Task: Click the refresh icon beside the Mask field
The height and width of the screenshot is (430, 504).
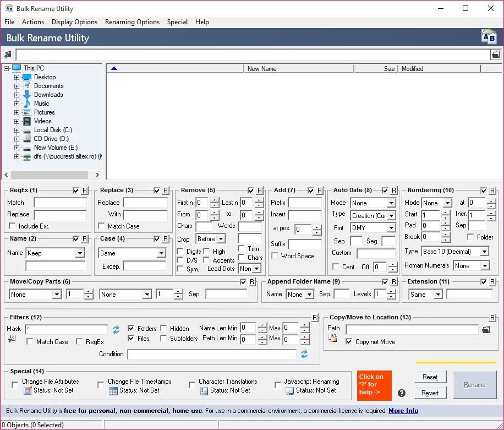Action: (x=116, y=330)
